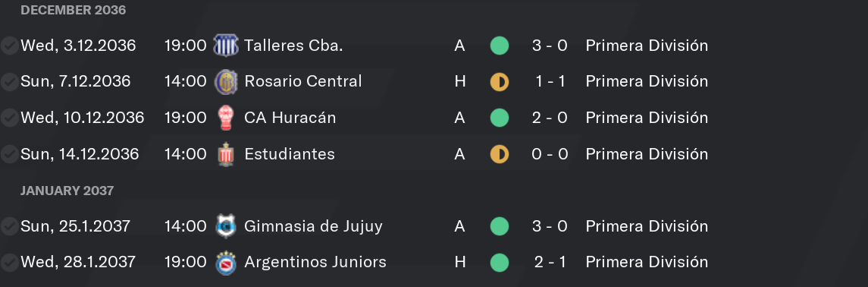
Task: Select the Sun, 7.12.2036 fixture date
Action: [x=75, y=81]
